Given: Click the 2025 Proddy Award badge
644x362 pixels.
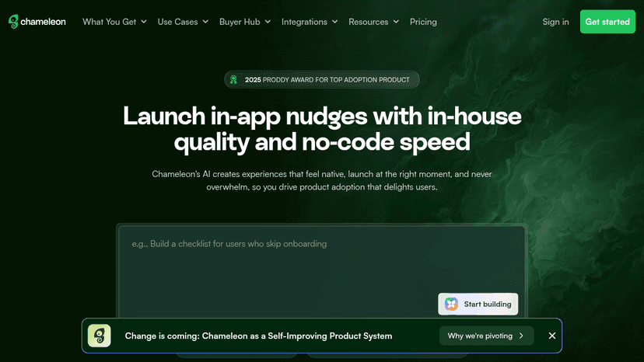Looking at the screenshot, I should (321, 79).
